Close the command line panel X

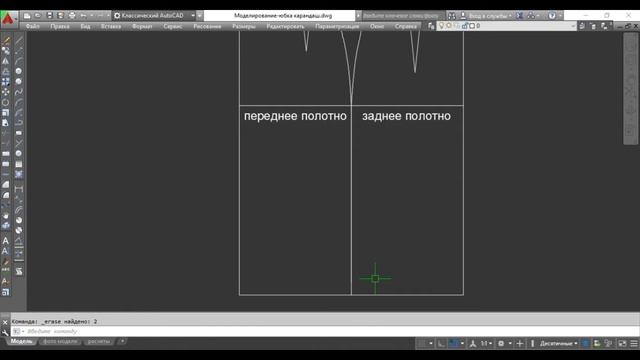click(x=5, y=322)
